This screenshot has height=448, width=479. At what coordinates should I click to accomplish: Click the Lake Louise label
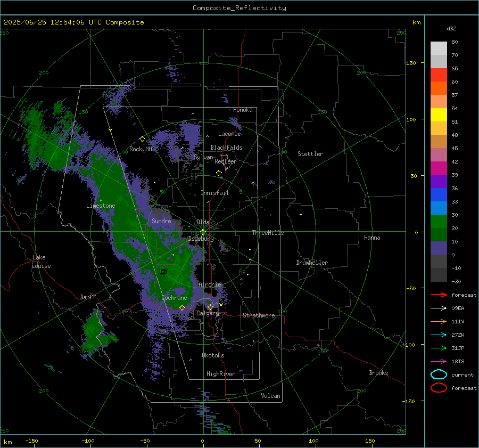pyautogui.click(x=42, y=262)
